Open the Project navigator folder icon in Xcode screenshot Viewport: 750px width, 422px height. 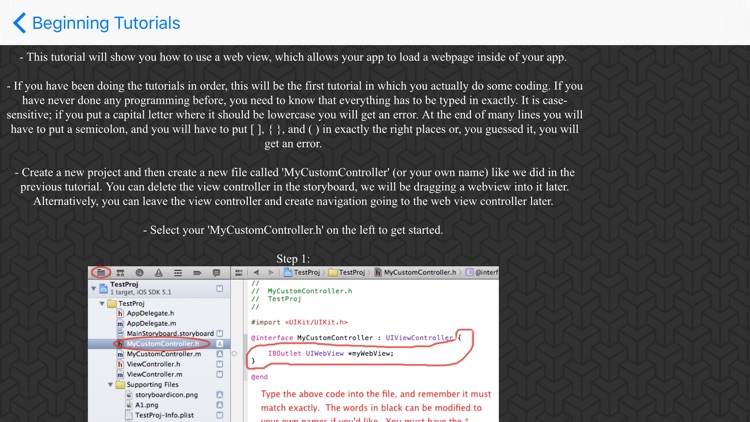click(x=101, y=273)
